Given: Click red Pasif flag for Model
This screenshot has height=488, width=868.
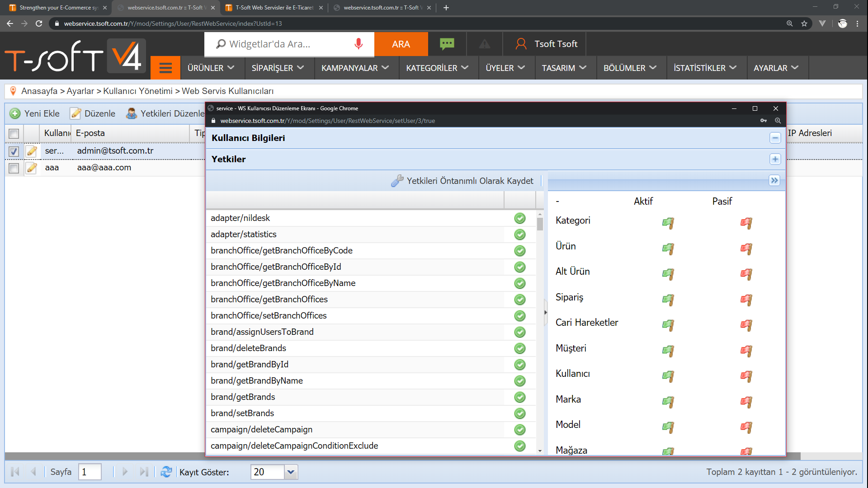Looking at the screenshot, I should (x=746, y=427).
